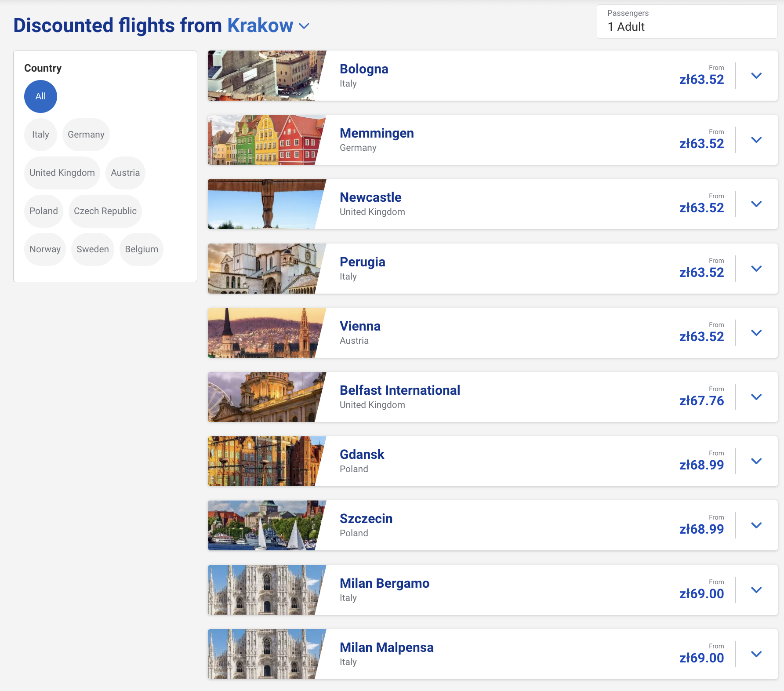Screen dimensions: 784x691
Task: Select the All country filter
Action: (40, 96)
